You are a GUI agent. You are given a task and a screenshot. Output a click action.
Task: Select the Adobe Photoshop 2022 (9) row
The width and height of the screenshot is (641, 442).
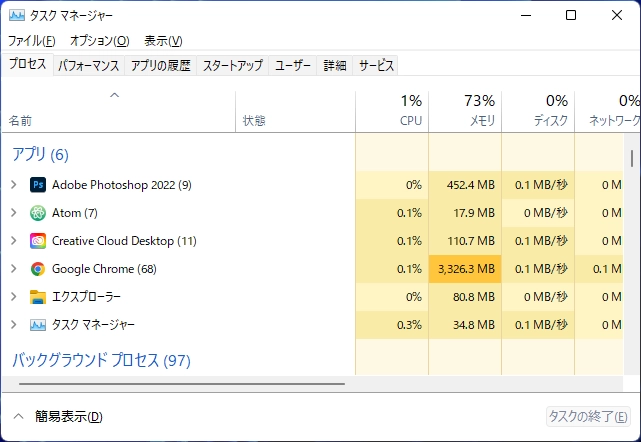313,185
